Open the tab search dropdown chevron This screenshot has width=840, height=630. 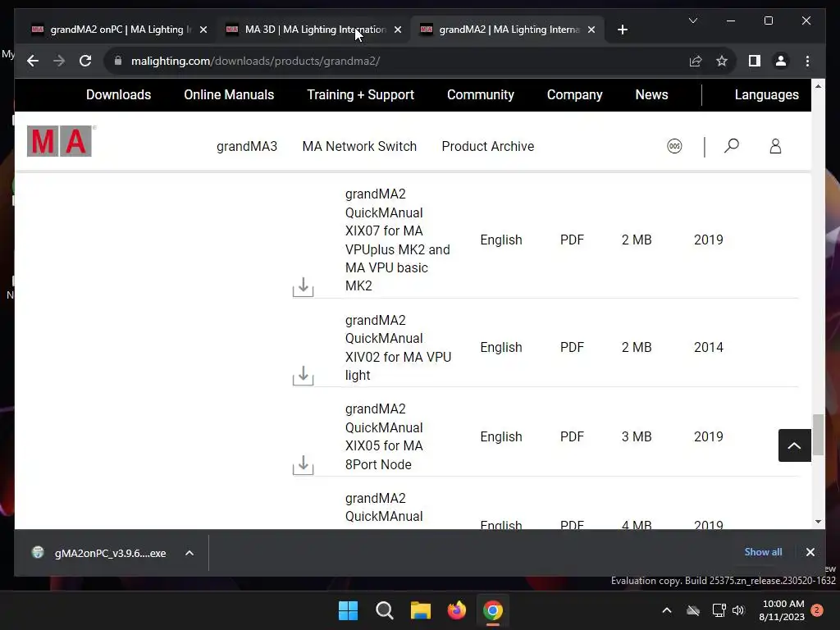692,21
